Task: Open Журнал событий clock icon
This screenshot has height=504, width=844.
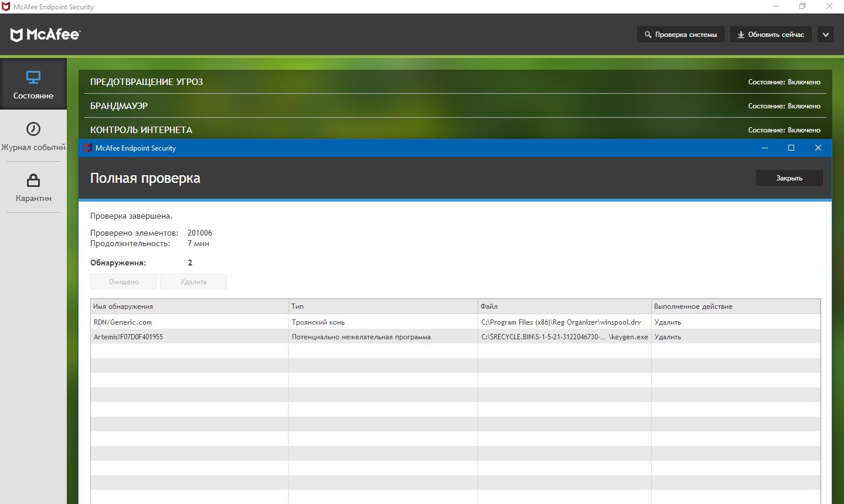Action: [x=33, y=128]
